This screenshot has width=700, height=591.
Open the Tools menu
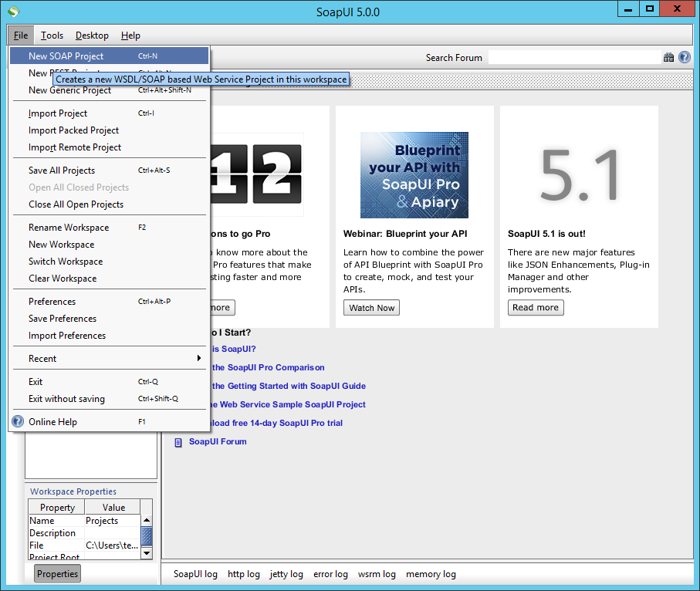coord(52,35)
